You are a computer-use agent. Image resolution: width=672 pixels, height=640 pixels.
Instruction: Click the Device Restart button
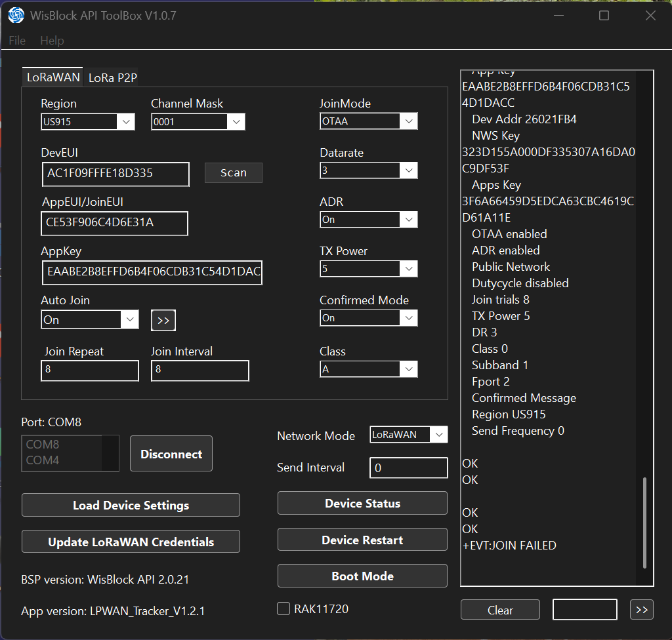point(362,540)
